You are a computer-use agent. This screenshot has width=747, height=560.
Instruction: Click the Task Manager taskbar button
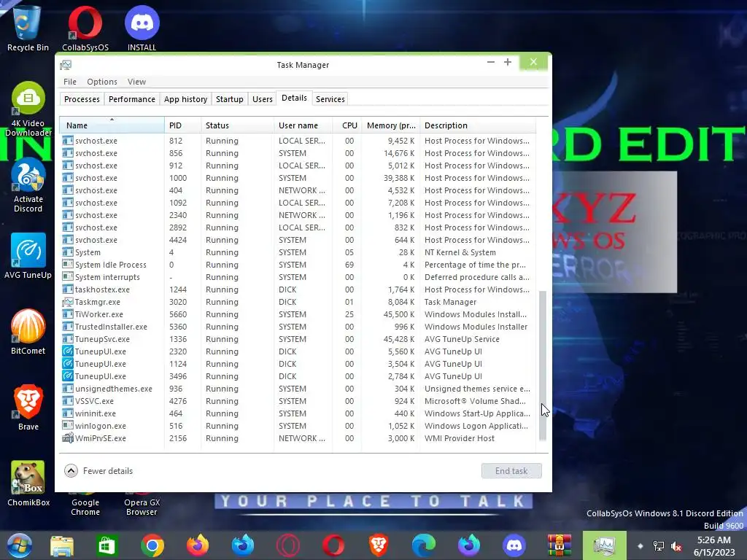pos(604,545)
